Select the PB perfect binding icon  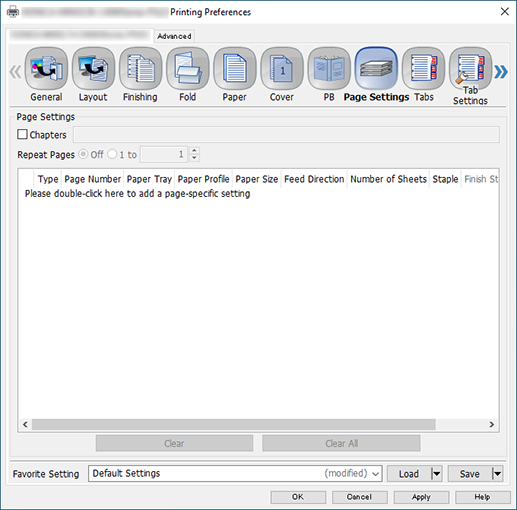pyautogui.click(x=329, y=68)
